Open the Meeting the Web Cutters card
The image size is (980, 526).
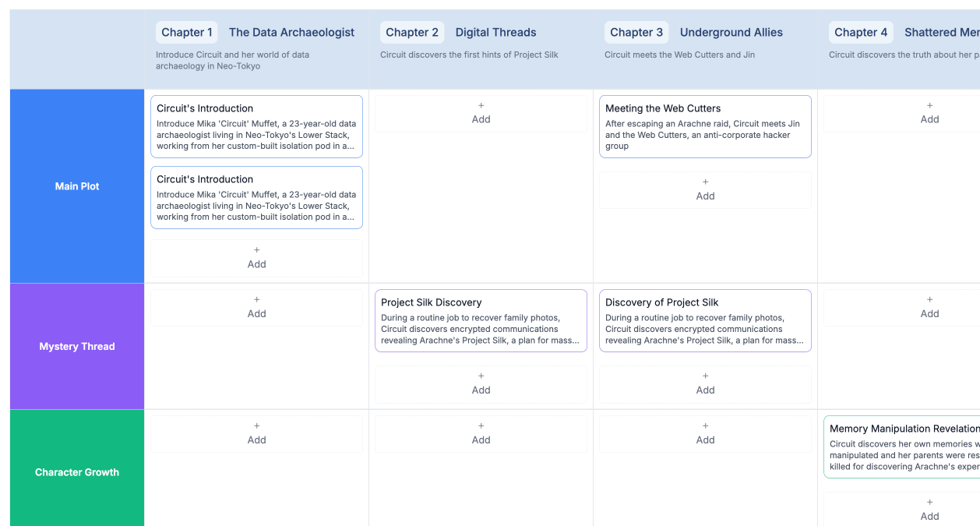pos(705,126)
